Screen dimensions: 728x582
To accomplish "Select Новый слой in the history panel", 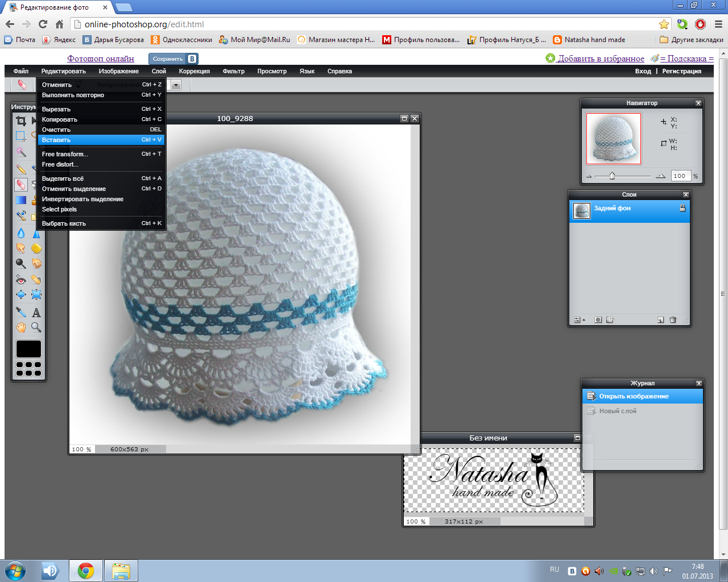I will (x=643, y=411).
